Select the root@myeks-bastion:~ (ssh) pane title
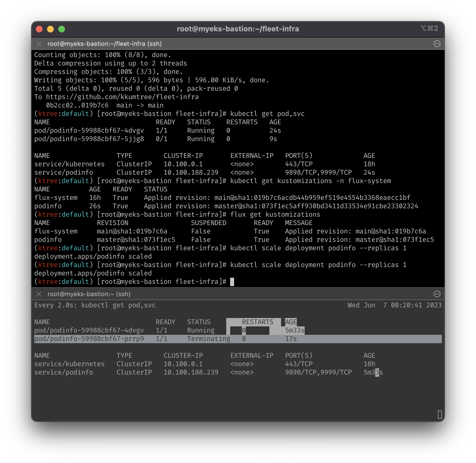Screen dimensions: 476x463 point(89,294)
